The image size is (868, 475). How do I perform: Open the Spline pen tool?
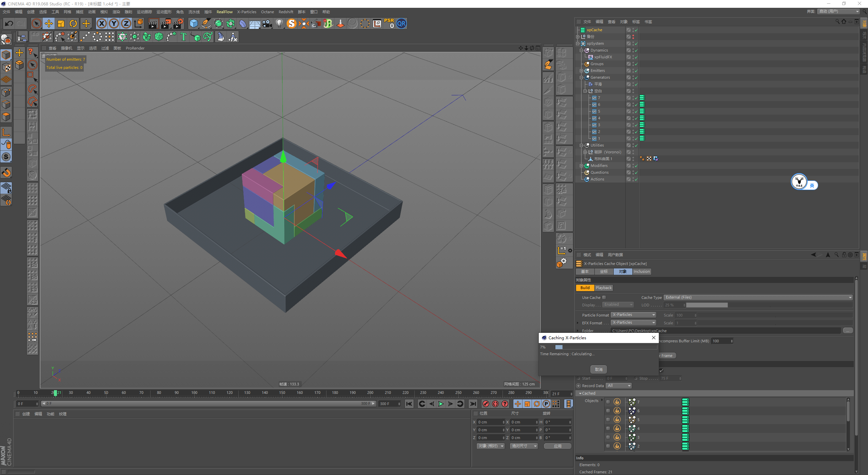point(206,24)
